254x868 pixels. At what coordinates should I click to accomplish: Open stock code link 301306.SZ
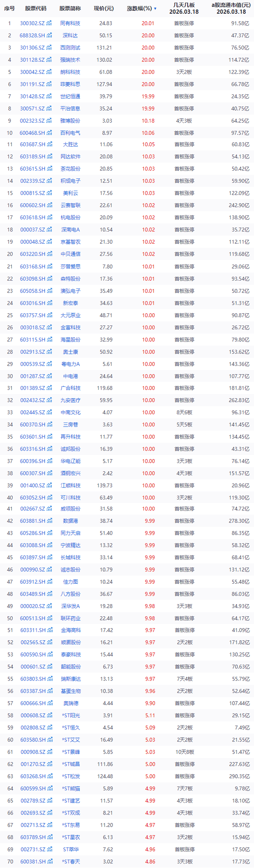(x=32, y=48)
